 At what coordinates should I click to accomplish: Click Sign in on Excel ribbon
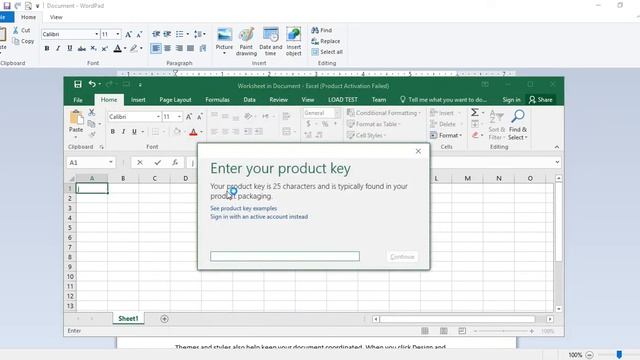click(x=511, y=100)
